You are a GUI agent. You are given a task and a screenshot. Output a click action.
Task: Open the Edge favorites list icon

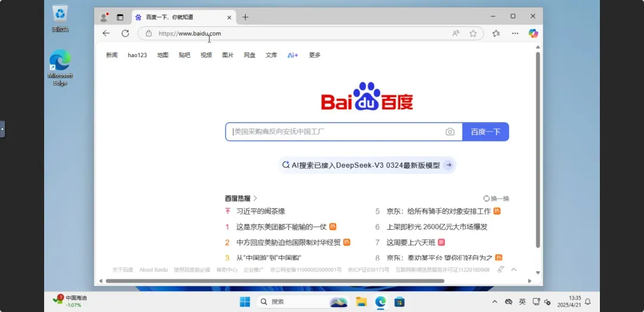click(496, 33)
